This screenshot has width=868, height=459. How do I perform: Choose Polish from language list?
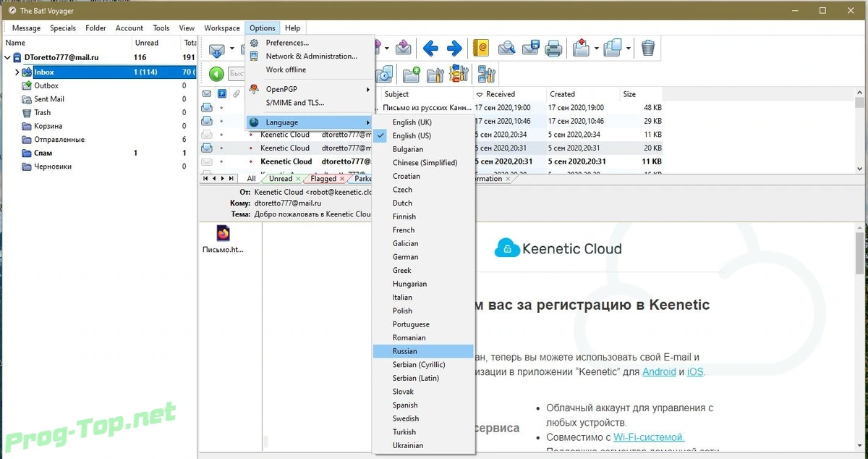click(423, 311)
